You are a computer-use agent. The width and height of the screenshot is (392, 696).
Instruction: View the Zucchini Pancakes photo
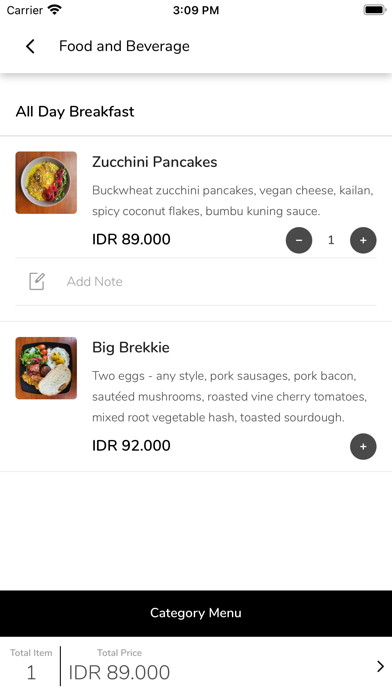pos(46,182)
